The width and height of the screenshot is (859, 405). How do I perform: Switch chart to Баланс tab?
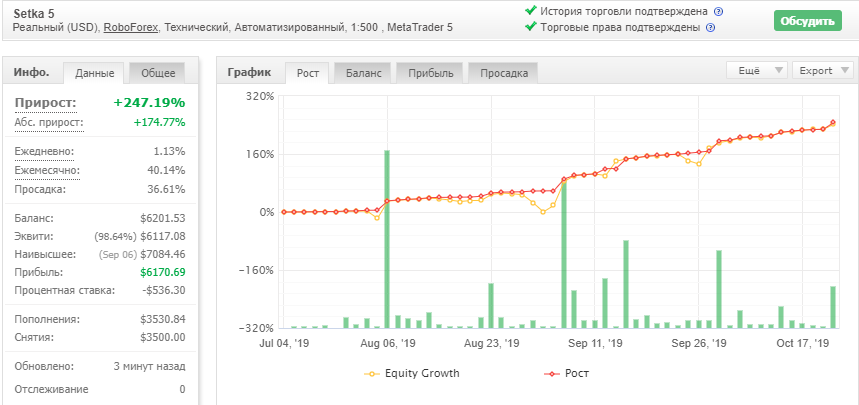[364, 73]
